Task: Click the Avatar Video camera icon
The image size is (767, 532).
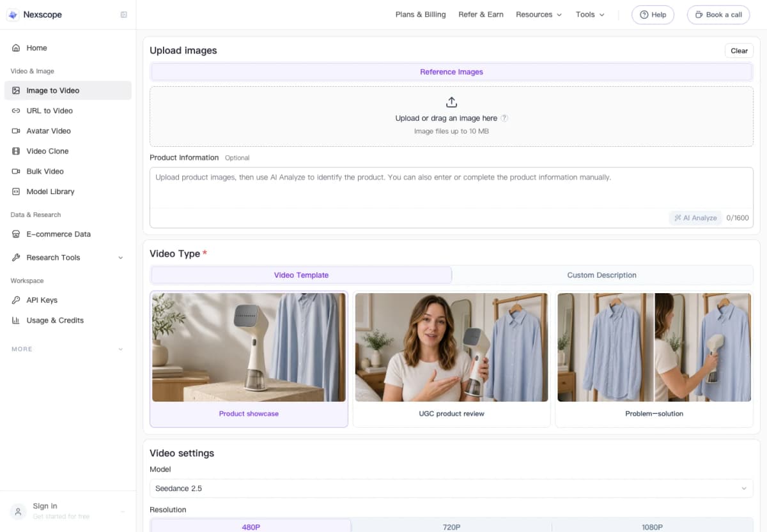Action: pos(16,131)
